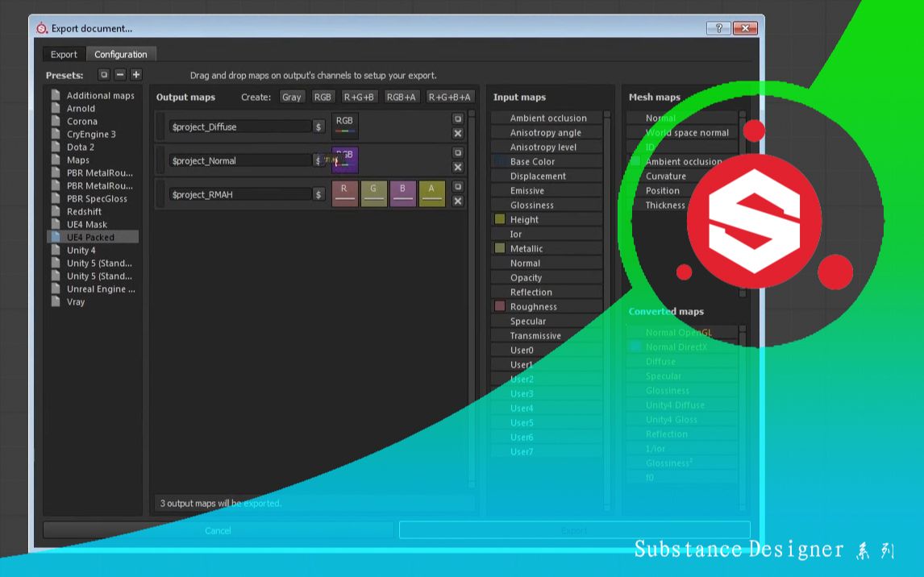Click the Input maps scrollbar
Screen dimensions: 924x577
tap(607, 309)
